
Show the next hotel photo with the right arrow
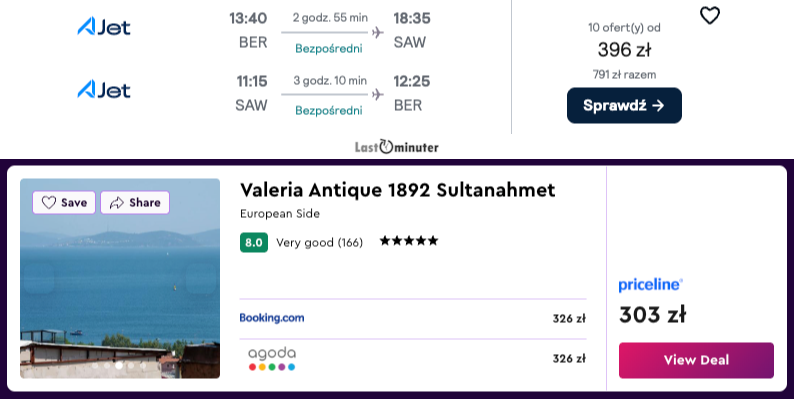click(201, 278)
